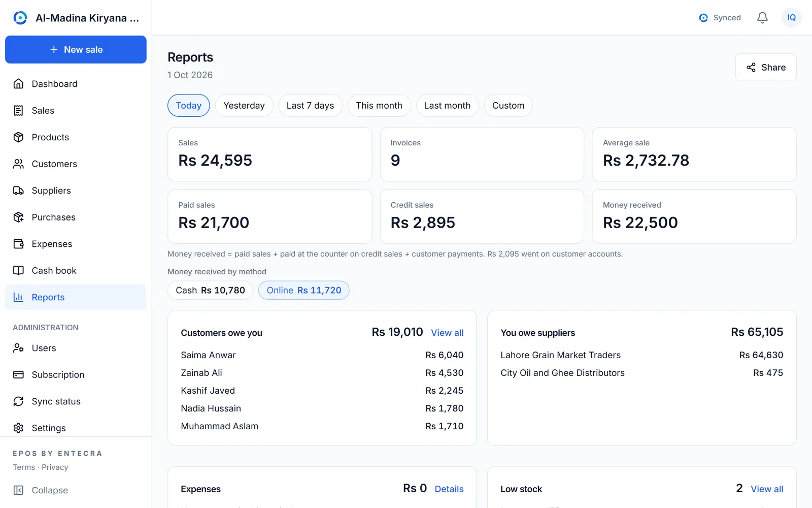The height and width of the screenshot is (508, 812).
Task: Open notifications bell
Action: [x=762, y=18]
